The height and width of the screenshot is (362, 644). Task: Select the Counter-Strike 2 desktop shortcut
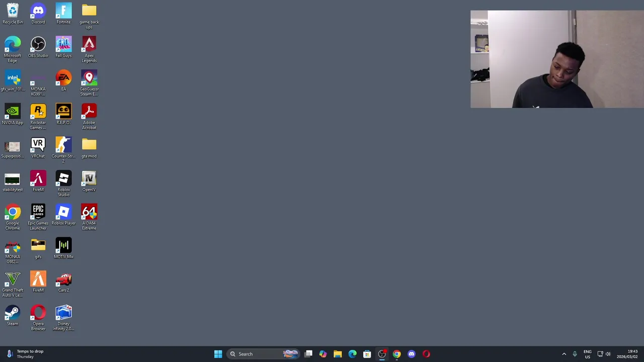[x=63, y=150]
